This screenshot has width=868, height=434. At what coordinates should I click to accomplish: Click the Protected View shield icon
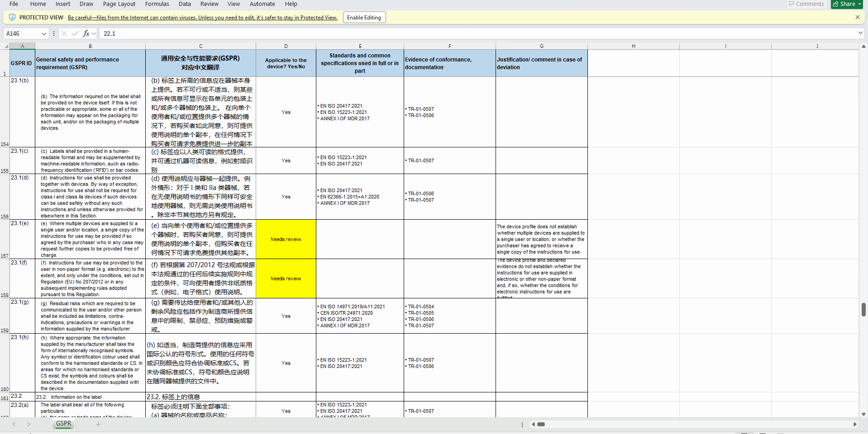coord(12,17)
